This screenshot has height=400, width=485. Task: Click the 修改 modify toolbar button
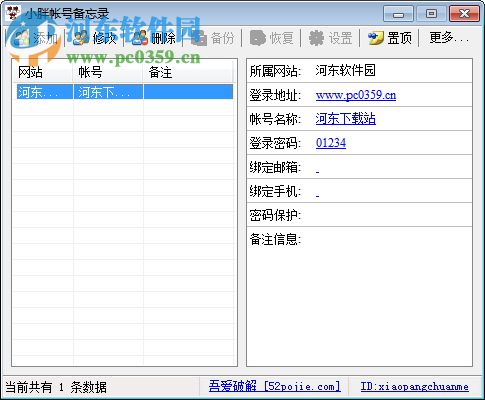(94, 38)
